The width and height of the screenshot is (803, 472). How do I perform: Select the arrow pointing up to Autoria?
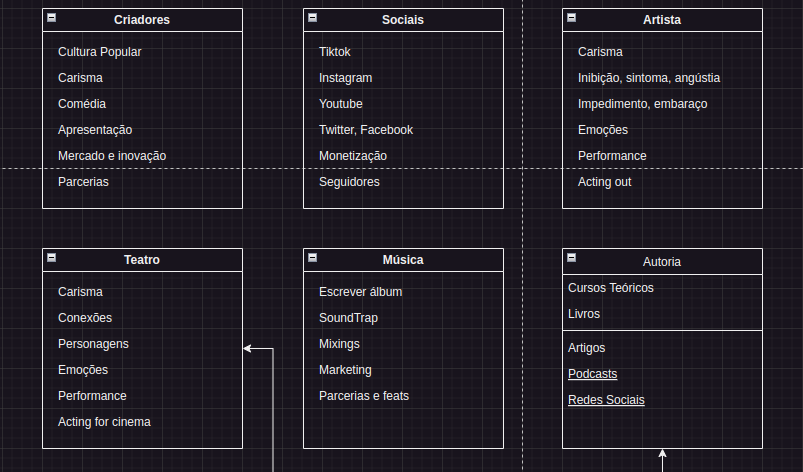point(662,461)
